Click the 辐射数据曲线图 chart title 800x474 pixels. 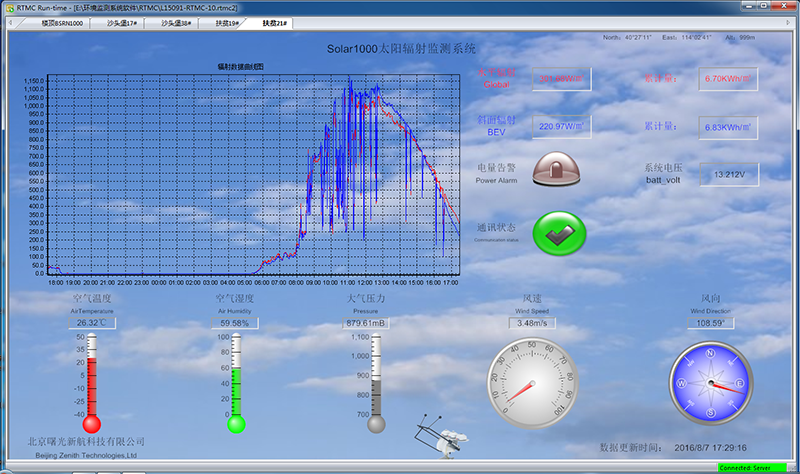pos(240,66)
